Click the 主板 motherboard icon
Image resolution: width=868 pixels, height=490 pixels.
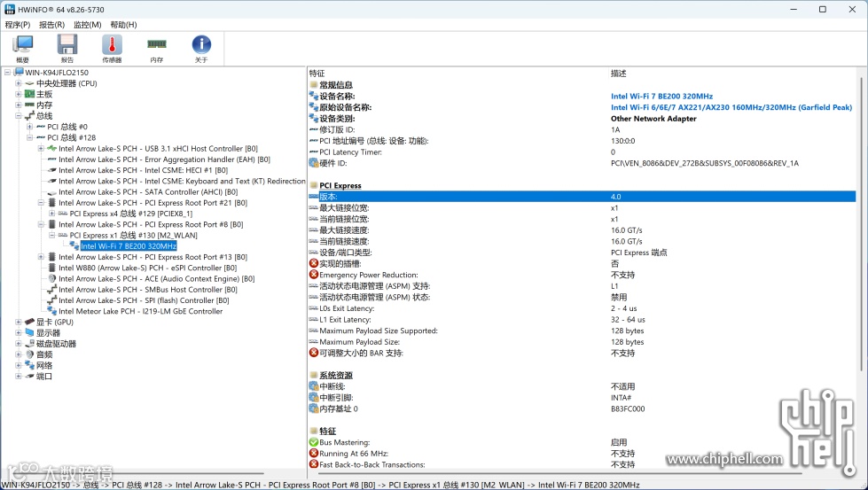click(x=30, y=94)
